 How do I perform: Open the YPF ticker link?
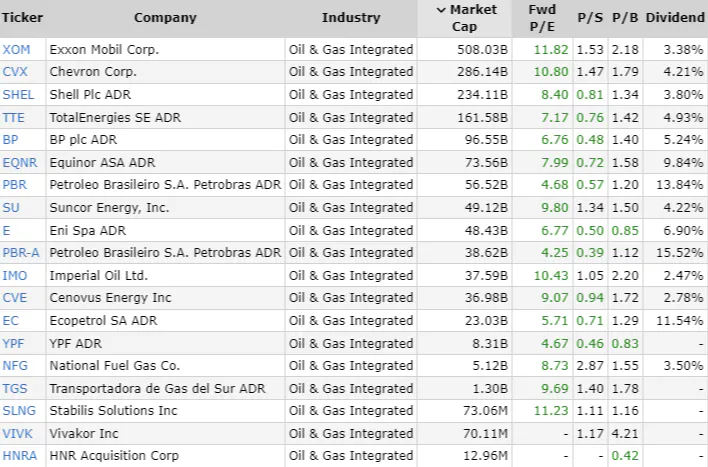coord(13,343)
